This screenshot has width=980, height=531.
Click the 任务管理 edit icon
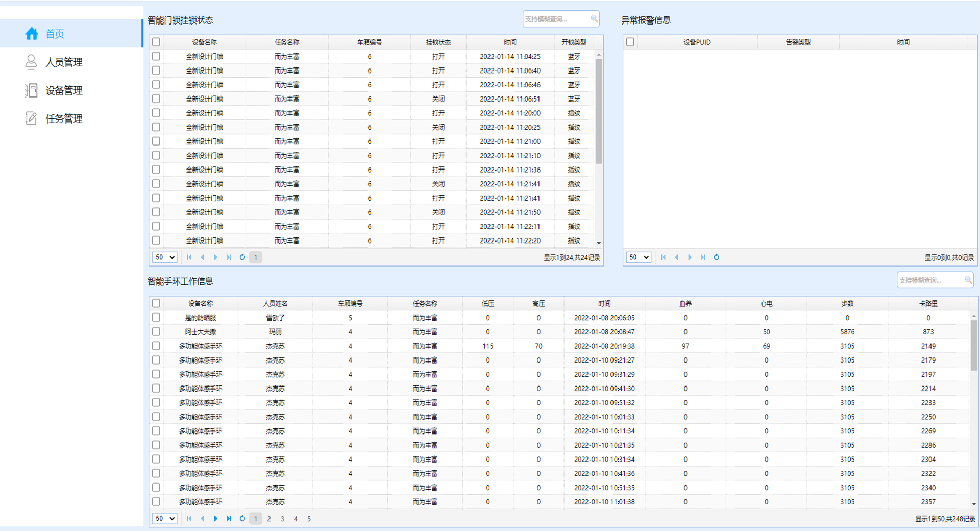click(31, 118)
